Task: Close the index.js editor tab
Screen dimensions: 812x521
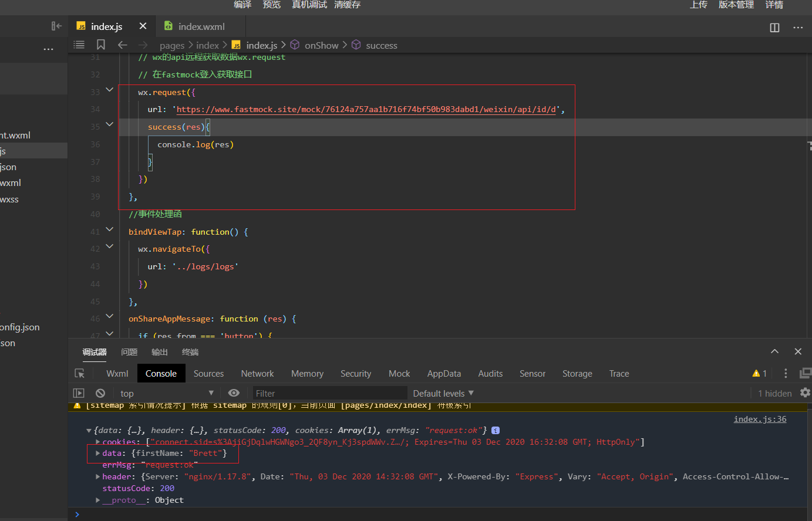Action: pyautogui.click(x=143, y=26)
